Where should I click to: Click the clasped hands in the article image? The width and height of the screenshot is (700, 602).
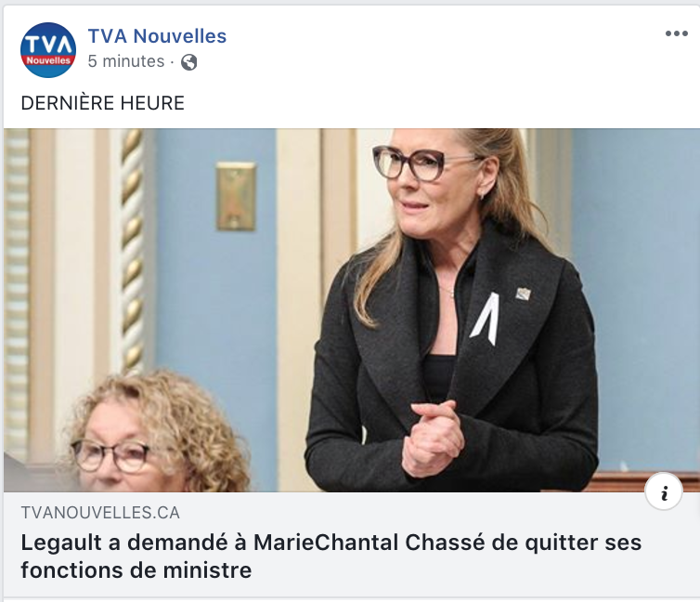[x=432, y=438]
